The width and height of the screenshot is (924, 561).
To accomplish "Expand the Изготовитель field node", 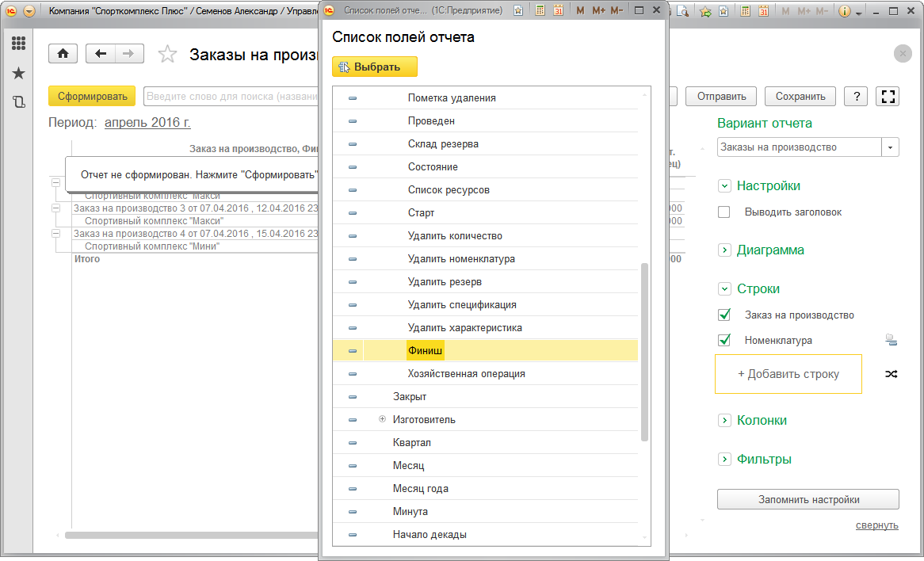I will pos(382,419).
